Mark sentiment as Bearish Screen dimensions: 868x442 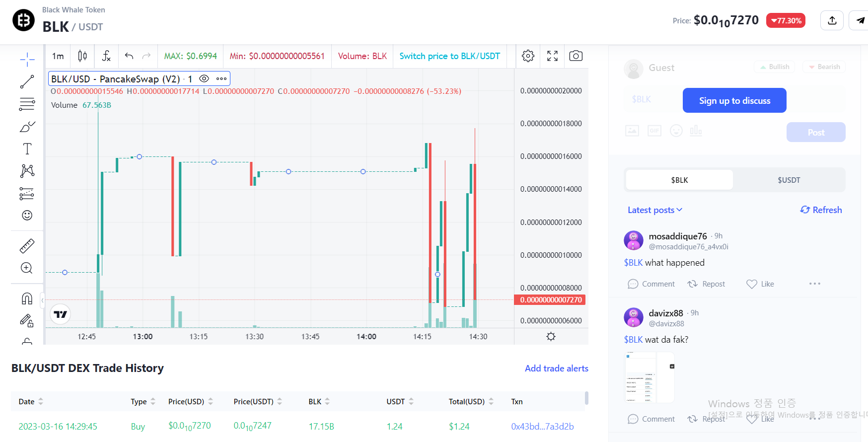[x=824, y=67]
